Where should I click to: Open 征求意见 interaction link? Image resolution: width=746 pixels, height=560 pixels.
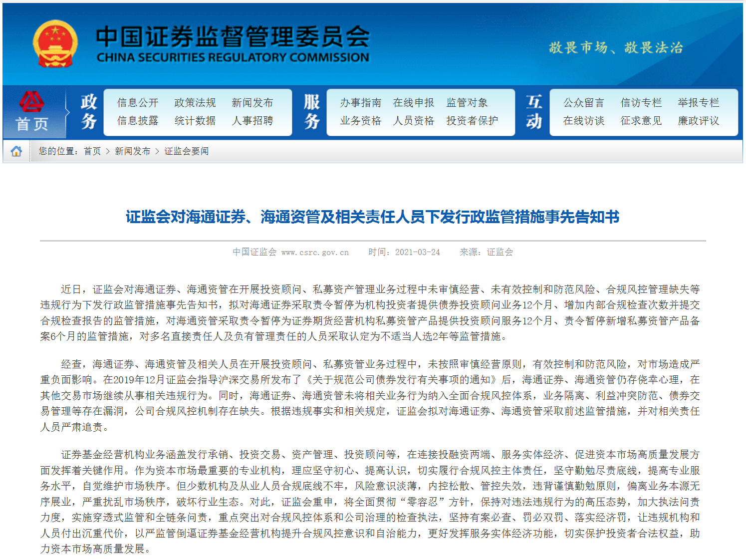(641, 121)
